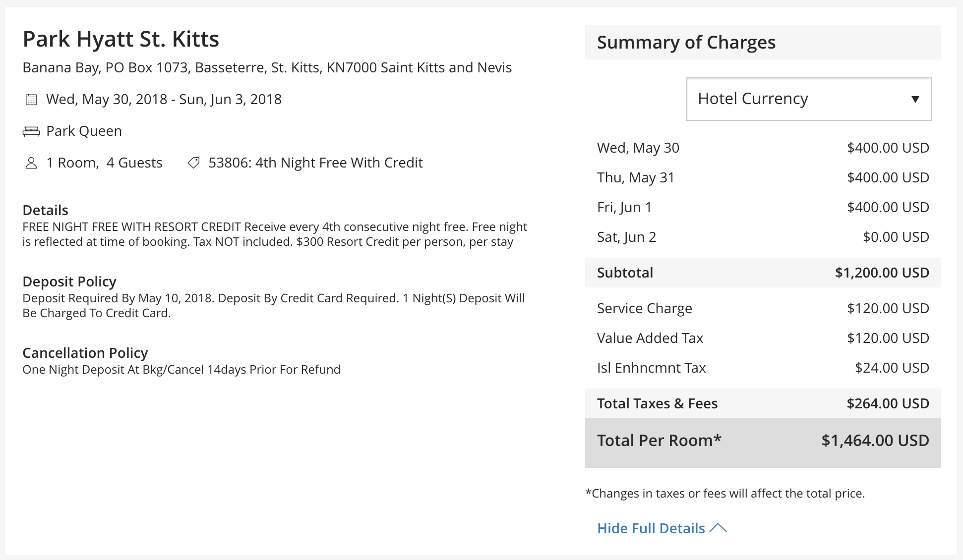Click the guest person icon

coord(31,163)
